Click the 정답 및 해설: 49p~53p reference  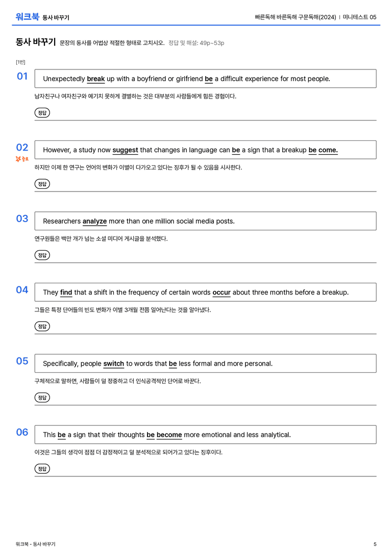(197, 43)
